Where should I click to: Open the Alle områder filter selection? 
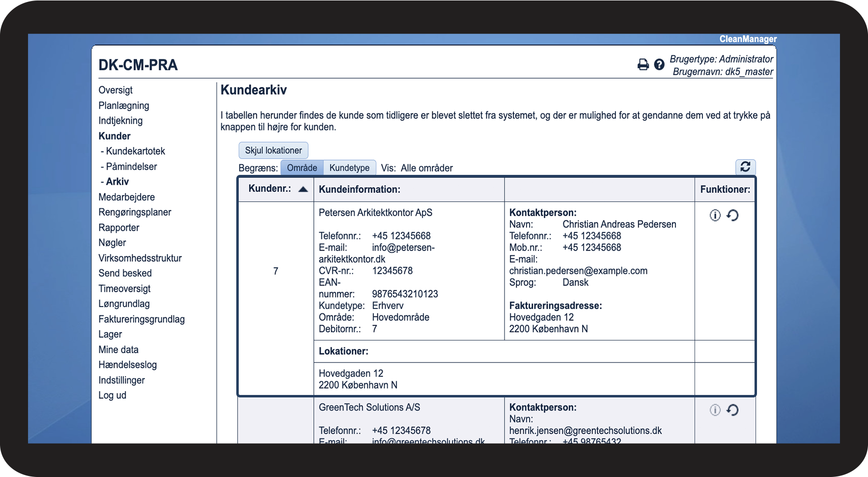click(x=426, y=168)
